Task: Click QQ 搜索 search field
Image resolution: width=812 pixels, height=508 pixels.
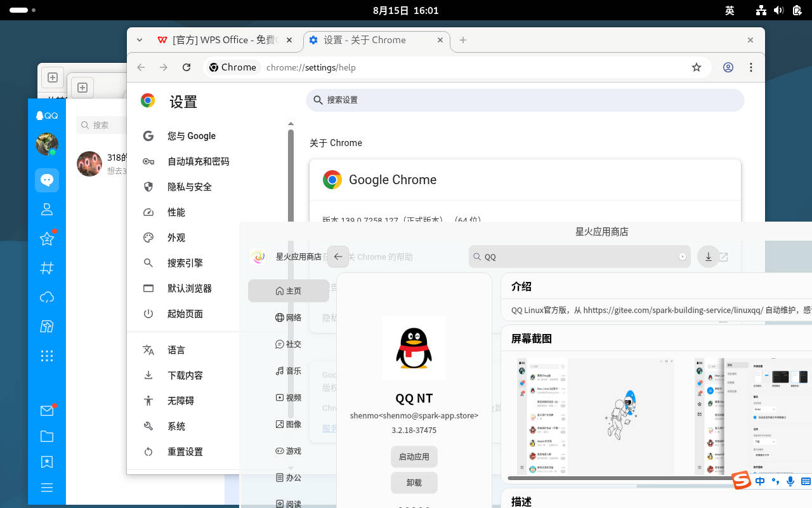Action: [101, 125]
